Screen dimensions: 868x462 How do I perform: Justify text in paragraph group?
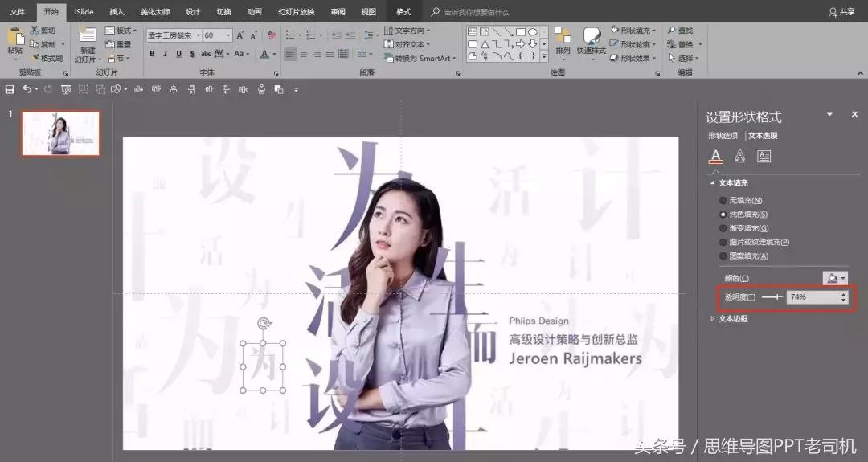point(330,54)
